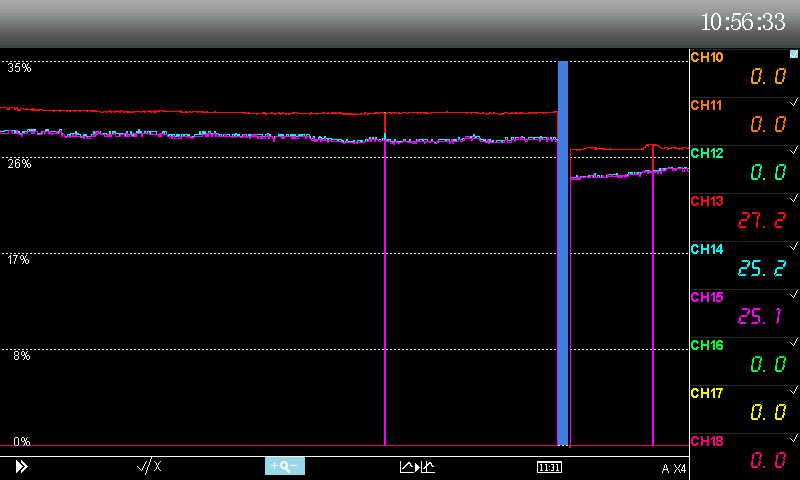Open the 11:31 time jump icon

(x=549, y=467)
